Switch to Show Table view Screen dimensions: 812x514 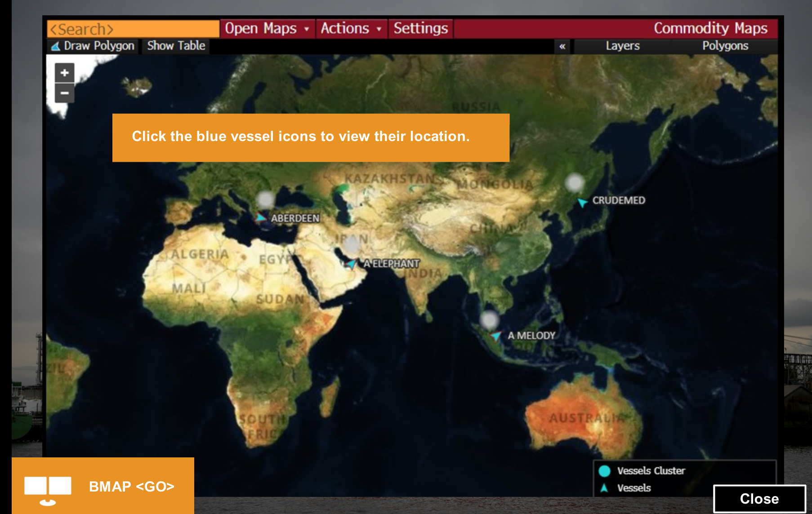(175, 45)
